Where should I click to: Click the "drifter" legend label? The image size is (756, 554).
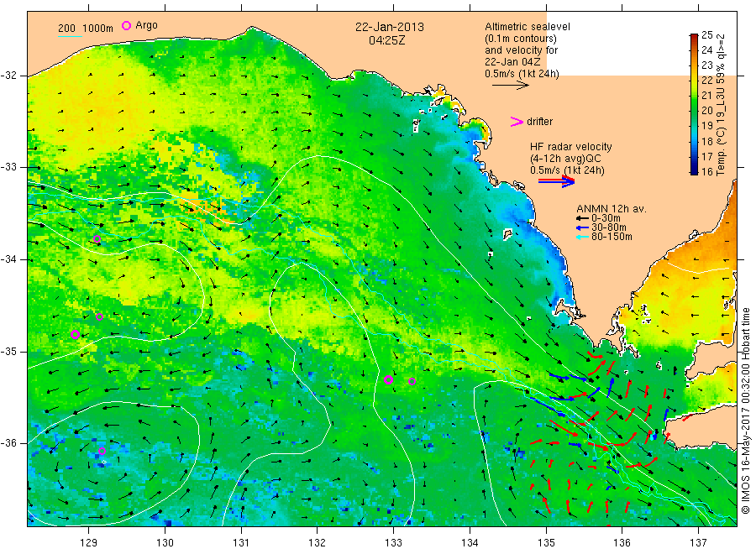click(539, 122)
